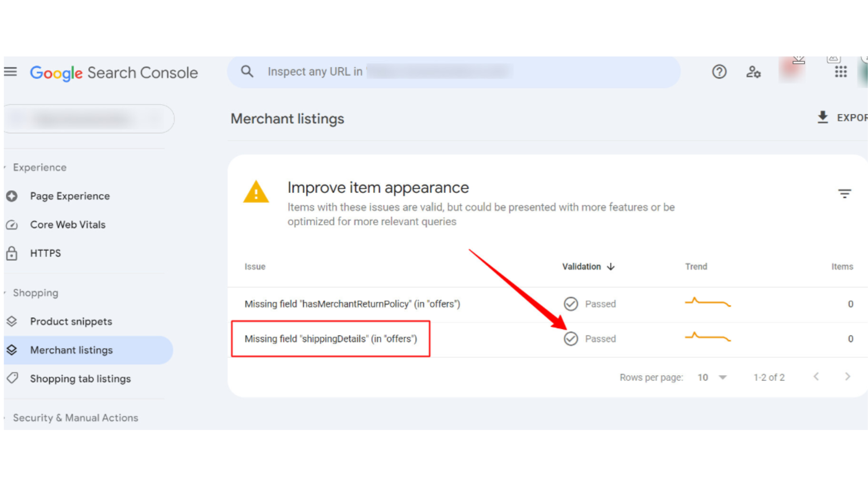This screenshot has width=868, height=488.
Task: Open the shippingDetails missing field issue
Action: 330,338
